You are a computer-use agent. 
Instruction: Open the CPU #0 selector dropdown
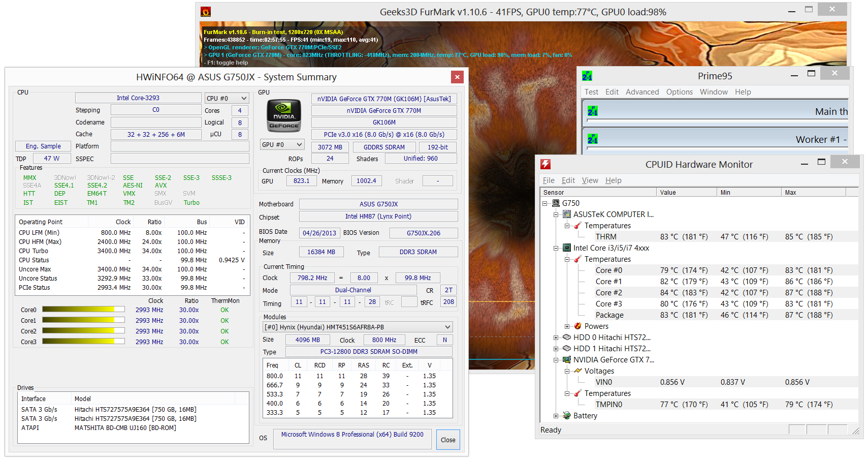(x=227, y=98)
